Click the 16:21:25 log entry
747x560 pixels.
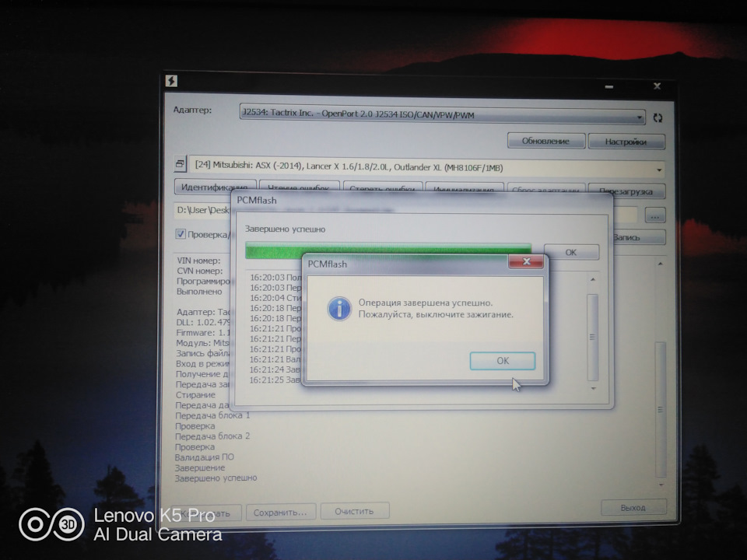pos(275,380)
